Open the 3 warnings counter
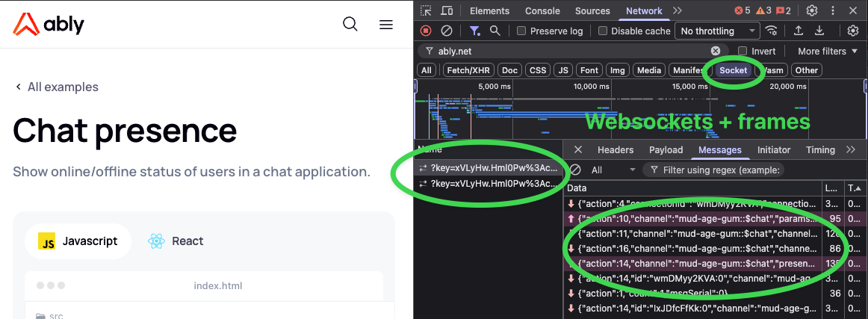The image size is (868, 319). point(763,10)
